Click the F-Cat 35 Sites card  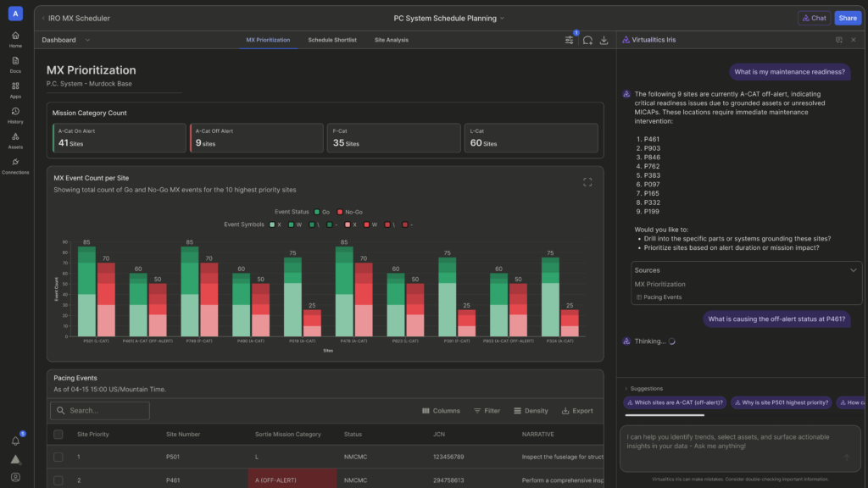(x=393, y=138)
